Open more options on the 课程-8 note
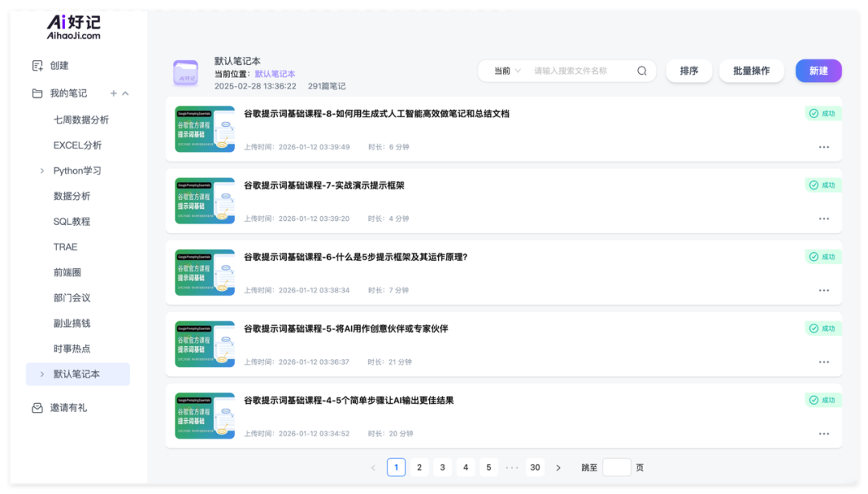The height and width of the screenshot is (494, 868). [x=823, y=147]
